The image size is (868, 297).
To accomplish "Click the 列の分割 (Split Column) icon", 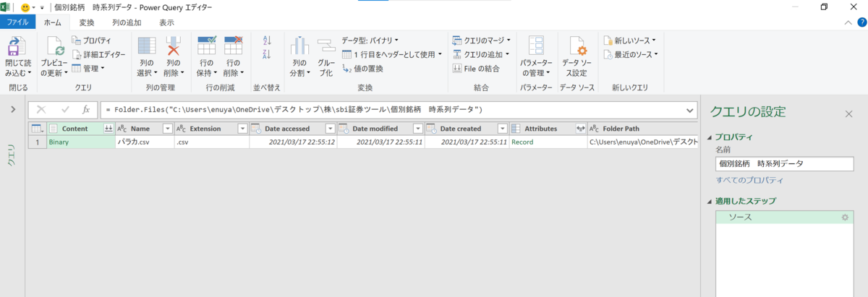I will pyautogui.click(x=299, y=47).
